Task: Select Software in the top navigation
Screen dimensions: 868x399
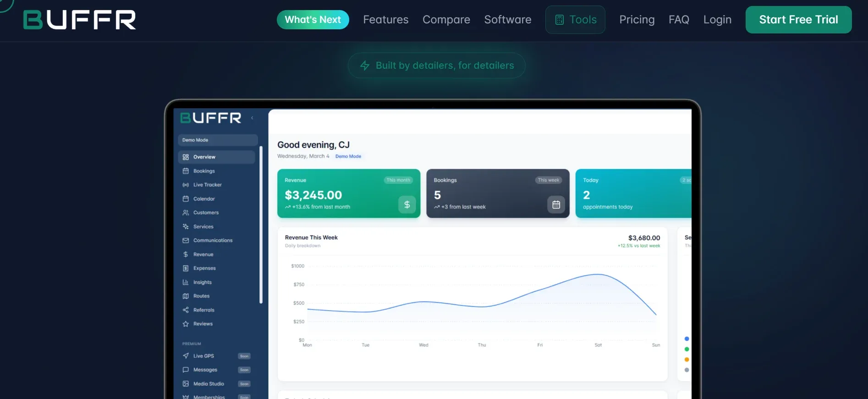Action: click(508, 20)
